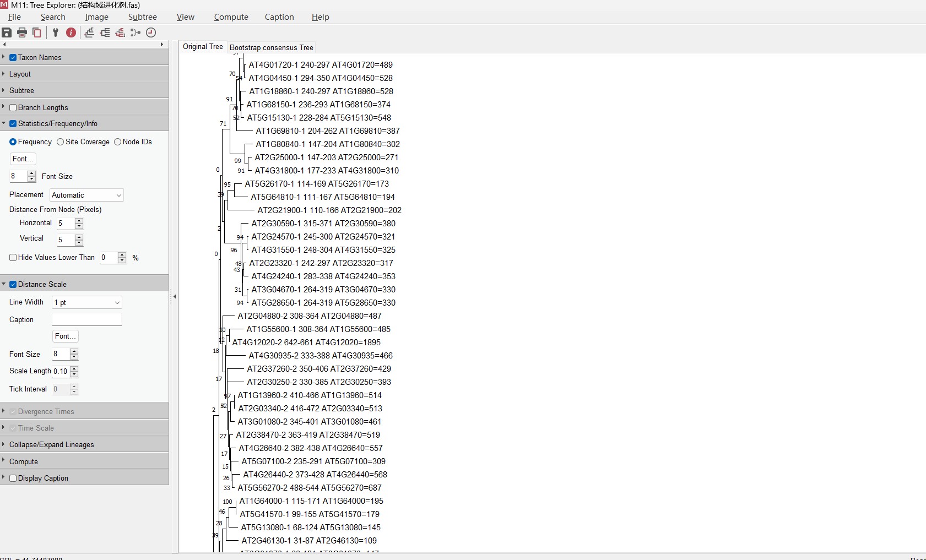Click the shapes-and-bracket icon in toolbar
926x560 pixels.
coord(136,32)
